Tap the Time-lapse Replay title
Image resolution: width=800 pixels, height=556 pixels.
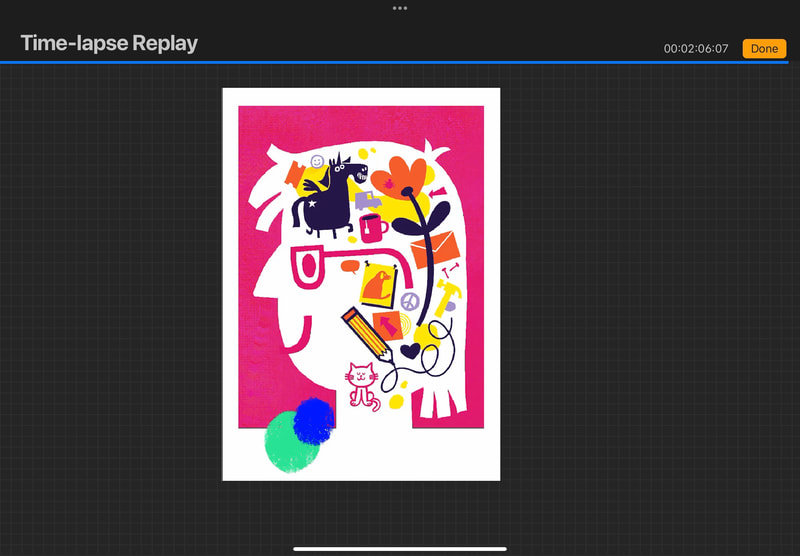(x=109, y=44)
